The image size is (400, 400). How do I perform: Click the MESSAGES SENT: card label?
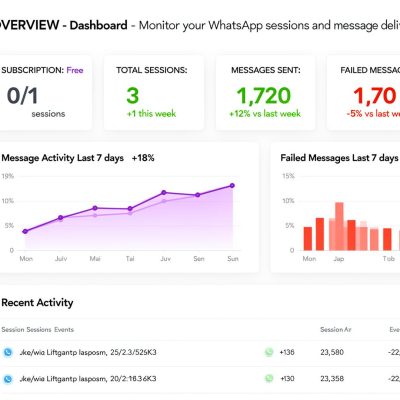[266, 70]
